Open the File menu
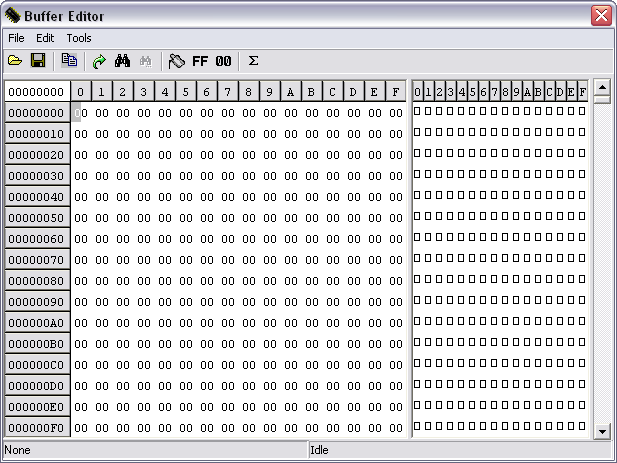617x463 pixels. 16,38
